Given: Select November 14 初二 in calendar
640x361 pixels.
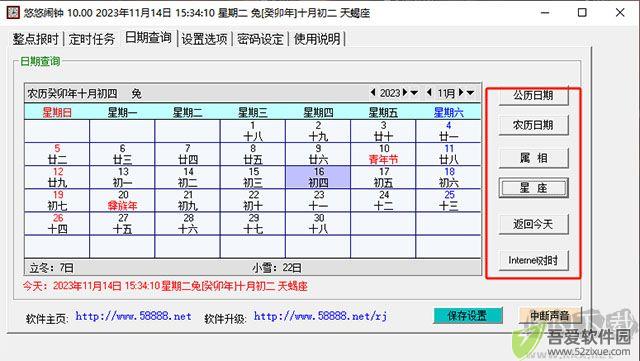Looking at the screenshot, I should point(187,177).
